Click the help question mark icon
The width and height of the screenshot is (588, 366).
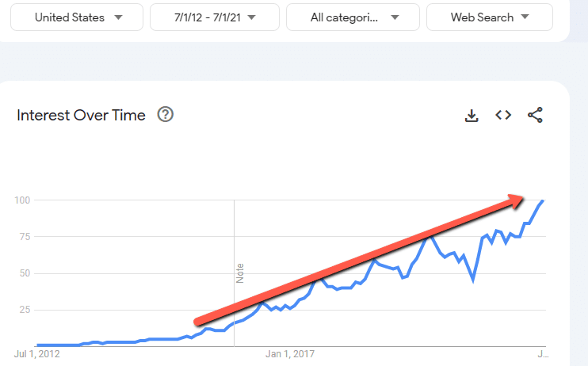[166, 115]
